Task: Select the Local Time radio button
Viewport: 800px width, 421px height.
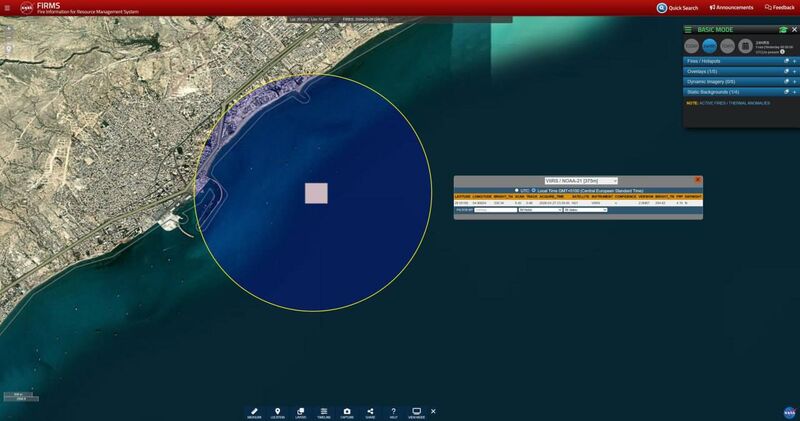Action: (534, 190)
